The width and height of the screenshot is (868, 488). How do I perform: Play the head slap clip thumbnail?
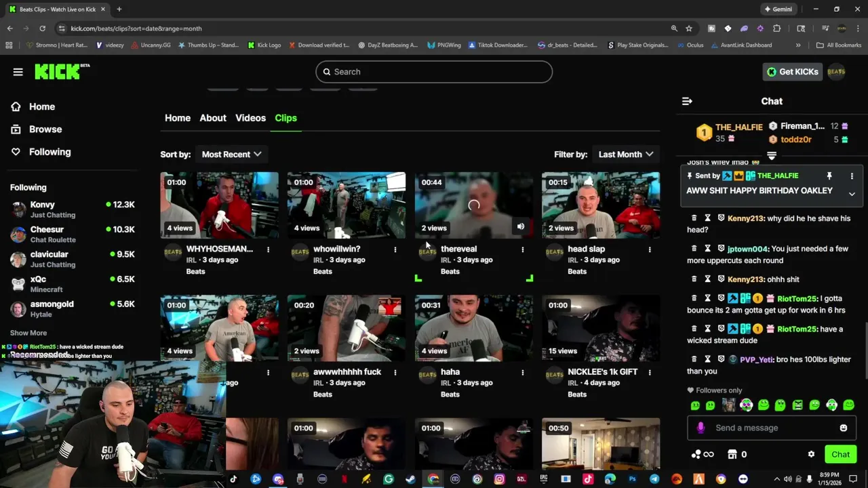tap(601, 205)
